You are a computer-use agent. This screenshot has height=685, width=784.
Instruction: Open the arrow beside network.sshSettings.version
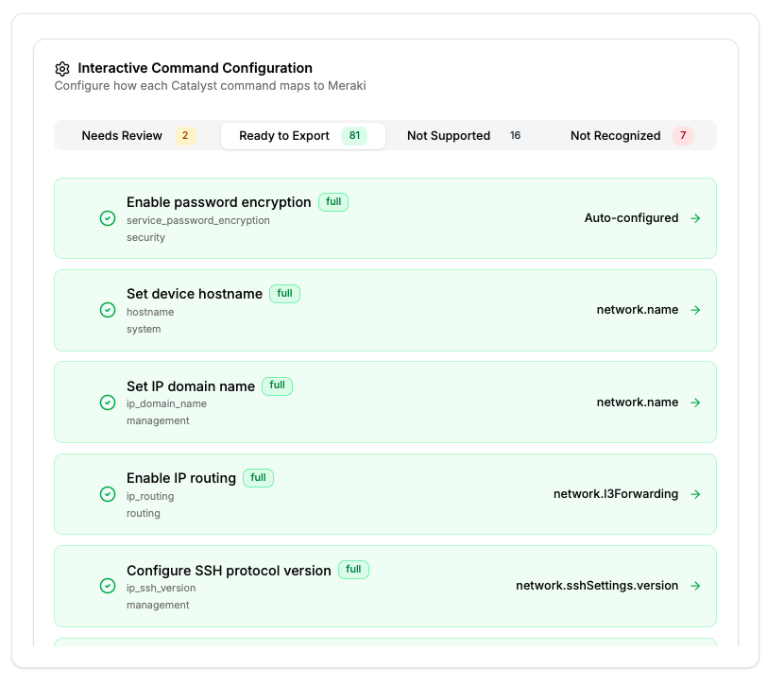[x=695, y=586]
